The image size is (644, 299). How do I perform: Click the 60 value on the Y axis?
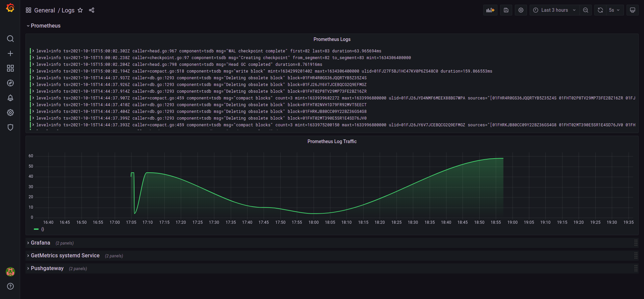pyautogui.click(x=31, y=156)
